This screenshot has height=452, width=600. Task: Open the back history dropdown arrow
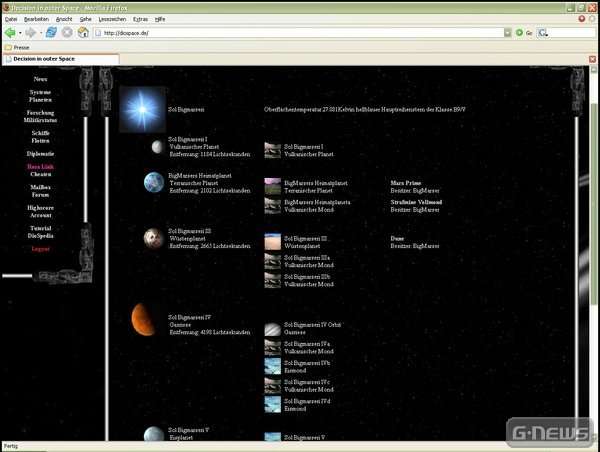tap(20, 33)
